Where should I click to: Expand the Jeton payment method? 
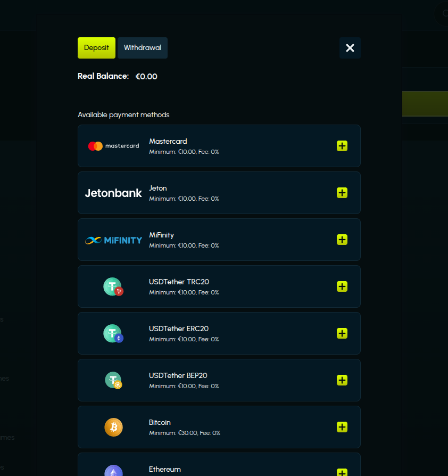(x=342, y=193)
